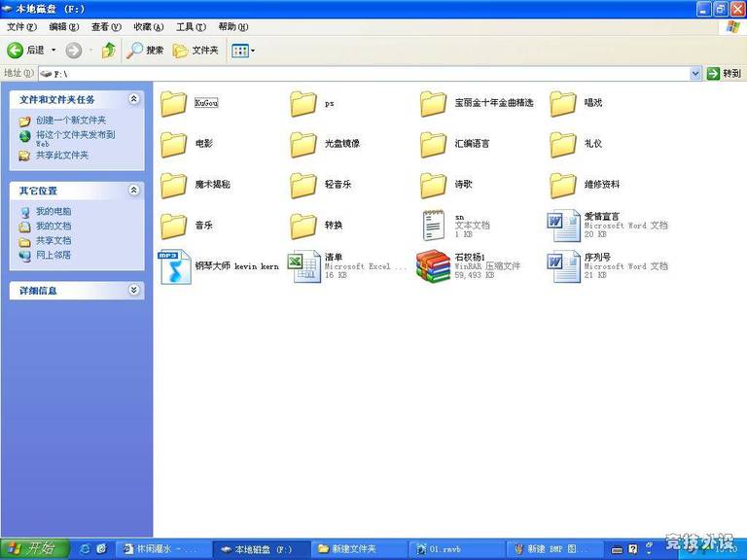Viewport: 747px width, 560px height.
Task: Select the 电影 folder icon
Action: pyautogui.click(x=173, y=144)
